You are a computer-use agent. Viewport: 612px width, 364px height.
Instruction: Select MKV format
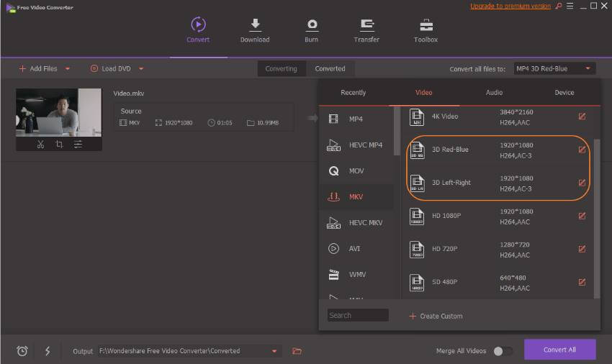(x=356, y=196)
